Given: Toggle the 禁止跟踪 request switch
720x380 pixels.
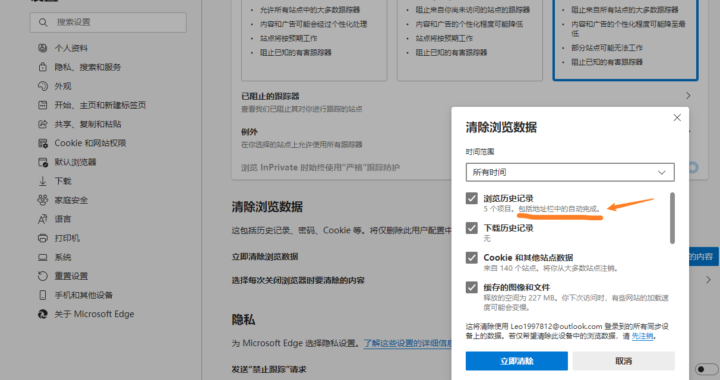Looking at the screenshot, I should click(707, 369).
